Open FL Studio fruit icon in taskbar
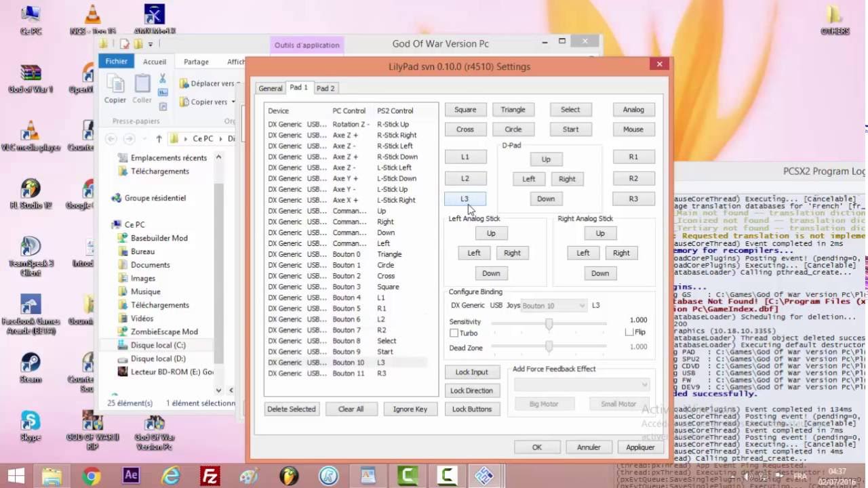Image resolution: width=868 pixels, height=488 pixels. point(288,476)
